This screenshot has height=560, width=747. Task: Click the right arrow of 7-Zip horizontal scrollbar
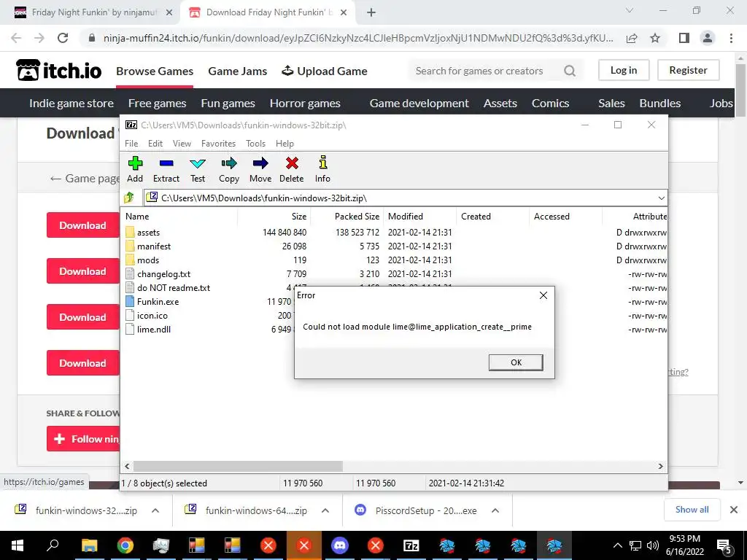coord(660,466)
